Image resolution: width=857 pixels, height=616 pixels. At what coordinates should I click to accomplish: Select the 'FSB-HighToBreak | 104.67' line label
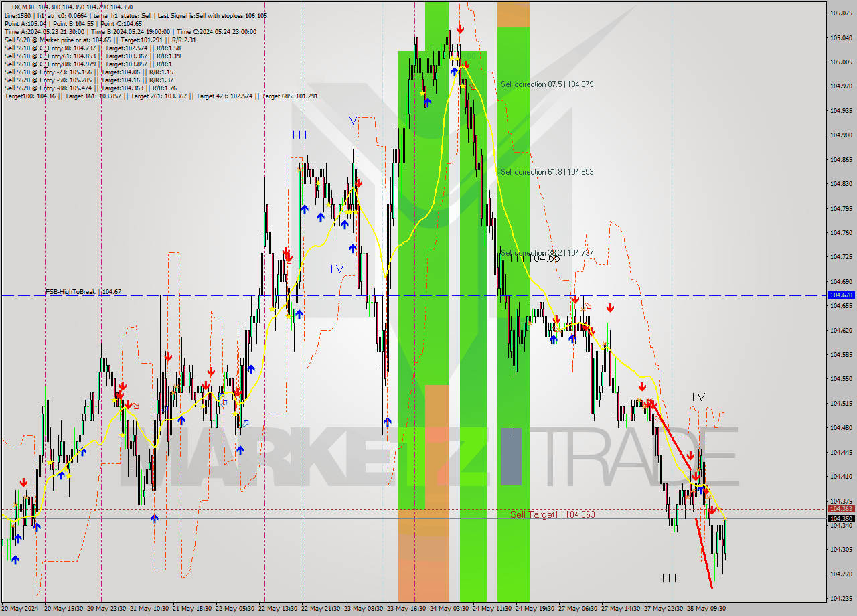[x=83, y=292]
